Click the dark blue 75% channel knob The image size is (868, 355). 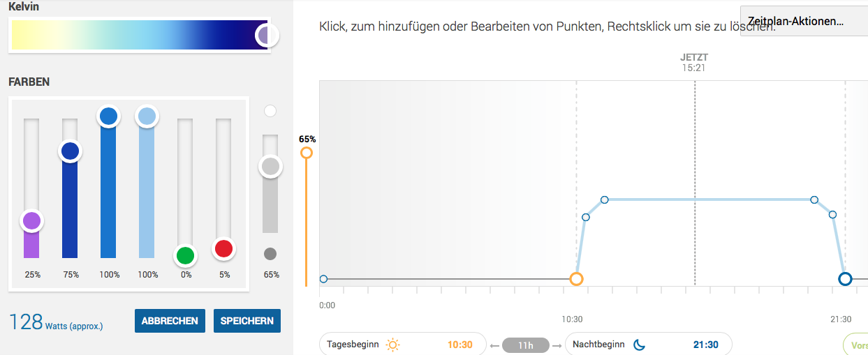[x=70, y=151]
